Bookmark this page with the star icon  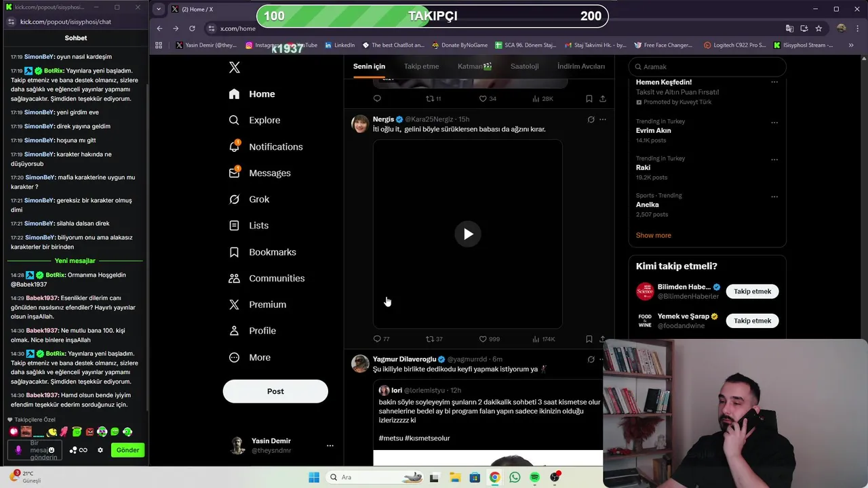click(x=818, y=28)
